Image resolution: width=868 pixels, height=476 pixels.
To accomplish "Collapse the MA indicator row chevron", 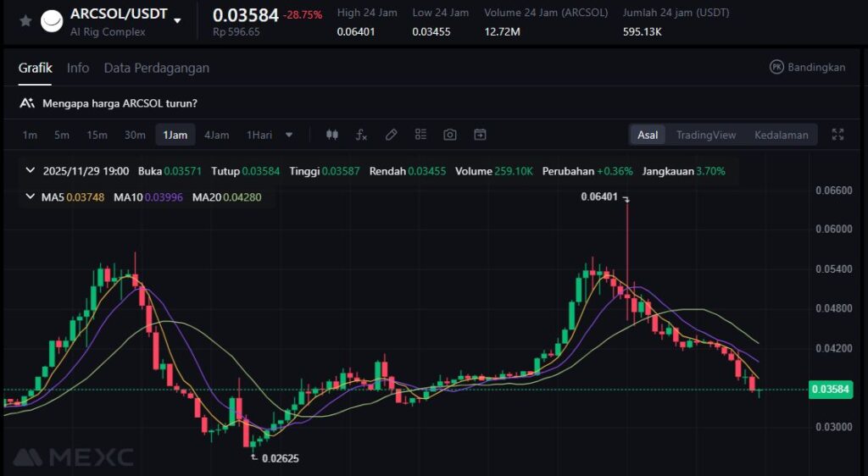I will point(31,196).
